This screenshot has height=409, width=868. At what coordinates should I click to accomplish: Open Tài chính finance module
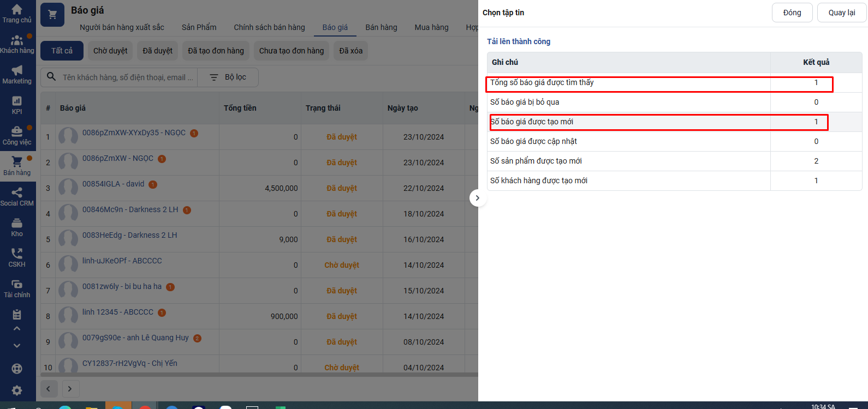point(17,288)
